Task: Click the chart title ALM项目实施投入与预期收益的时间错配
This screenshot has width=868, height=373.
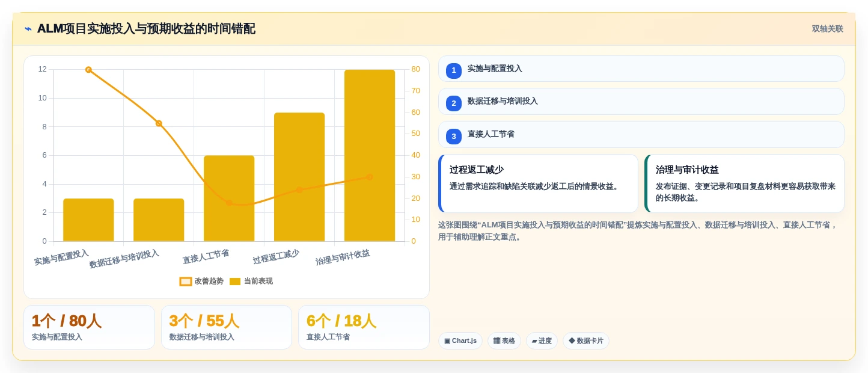Action: pos(146,29)
